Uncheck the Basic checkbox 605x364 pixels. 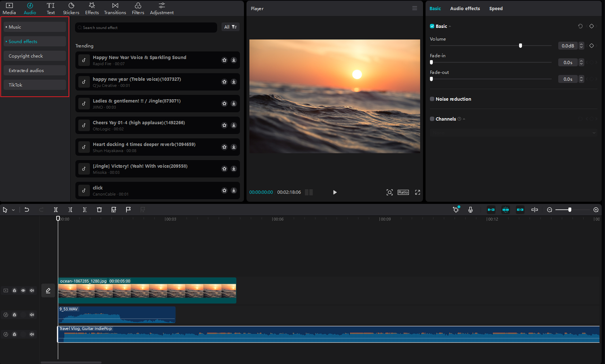(432, 26)
